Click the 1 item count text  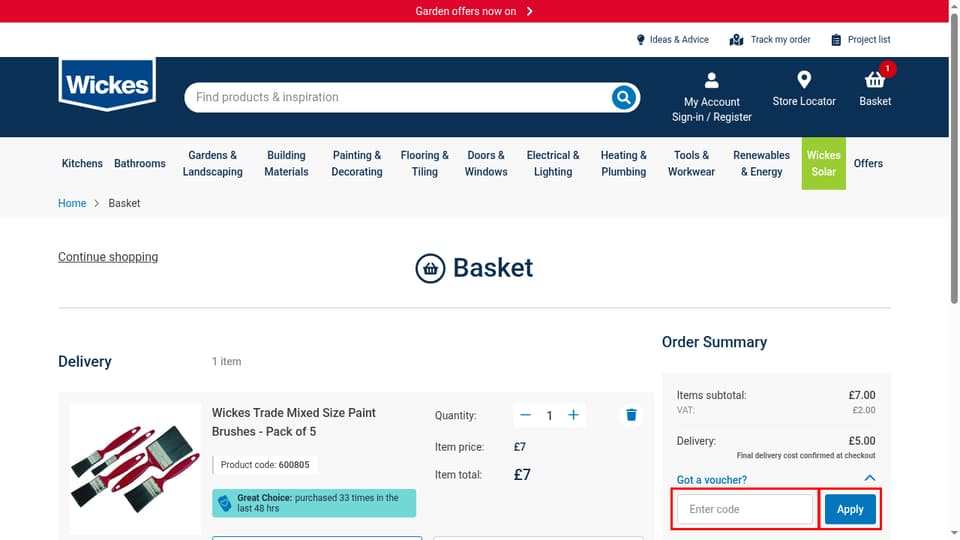click(x=227, y=362)
